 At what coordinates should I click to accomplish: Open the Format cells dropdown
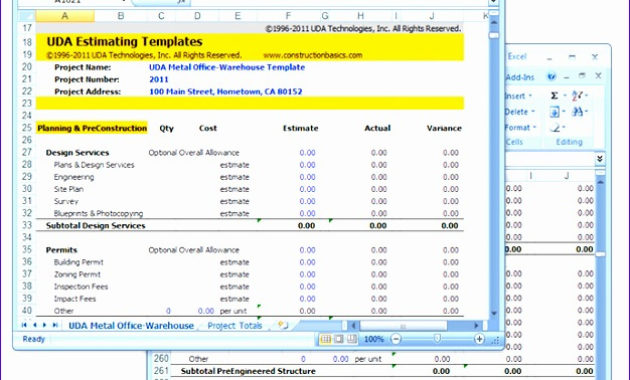[x=521, y=128]
